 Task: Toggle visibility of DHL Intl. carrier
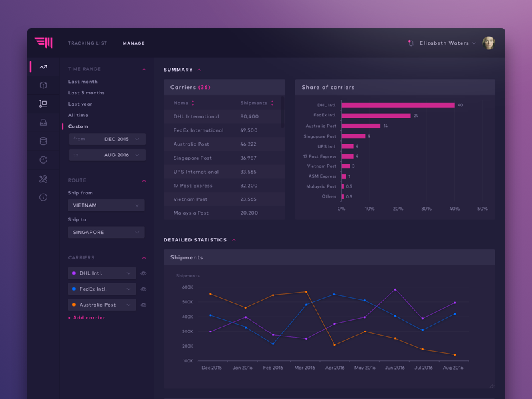click(144, 273)
